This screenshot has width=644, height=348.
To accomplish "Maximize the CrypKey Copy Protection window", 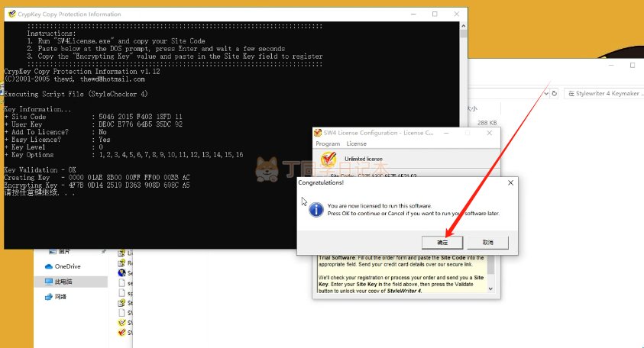I will 435,14.
